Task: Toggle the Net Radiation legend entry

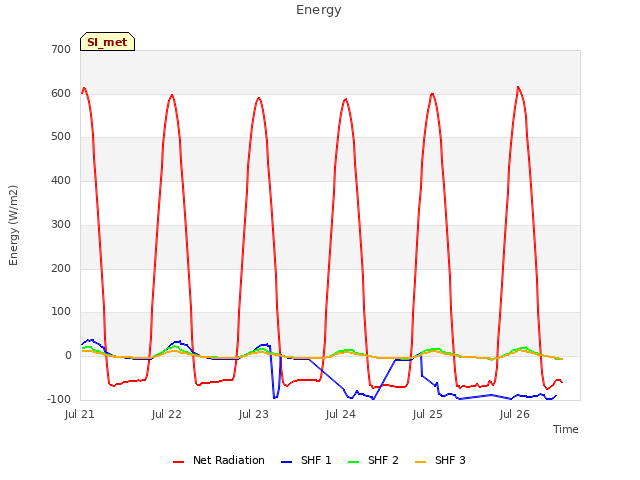Action: click(x=219, y=460)
